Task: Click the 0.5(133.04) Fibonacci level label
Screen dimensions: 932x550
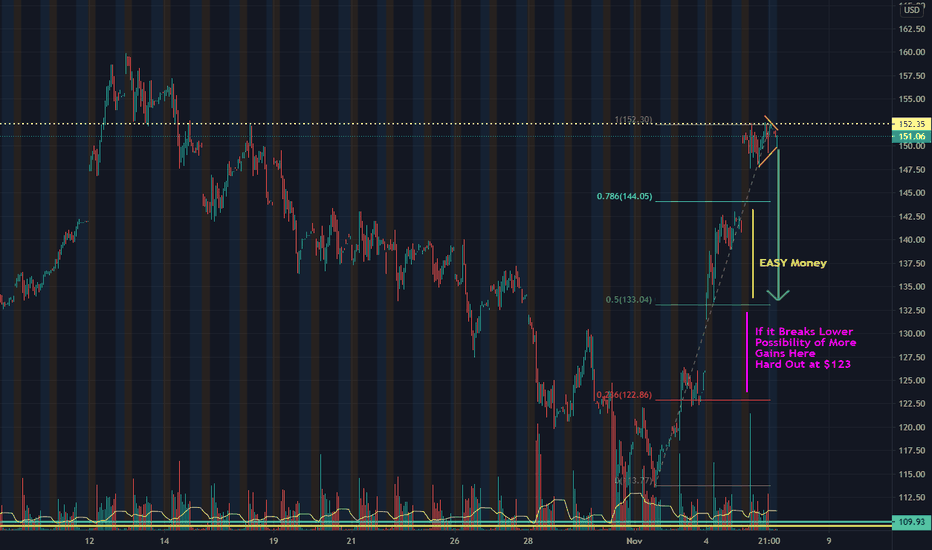Action: tap(629, 300)
